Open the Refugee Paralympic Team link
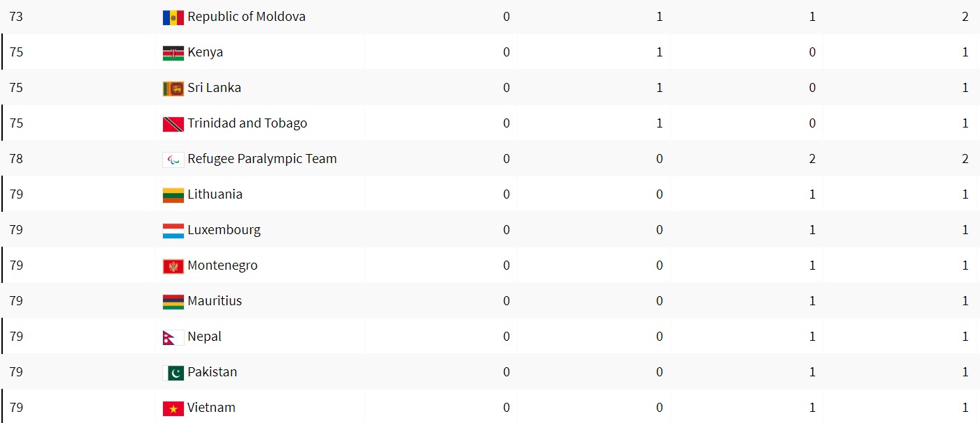The height and width of the screenshot is (423, 980). point(262,159)
